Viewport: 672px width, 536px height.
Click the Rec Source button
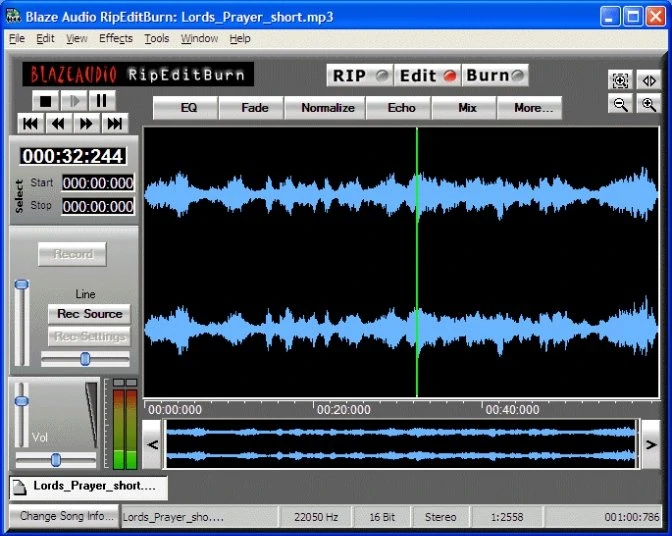click(89, 314)
